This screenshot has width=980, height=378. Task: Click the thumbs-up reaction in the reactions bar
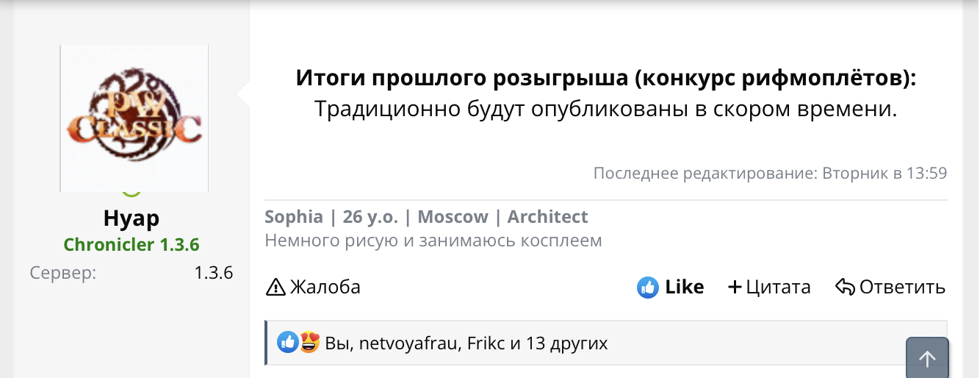tap(287, 342)
